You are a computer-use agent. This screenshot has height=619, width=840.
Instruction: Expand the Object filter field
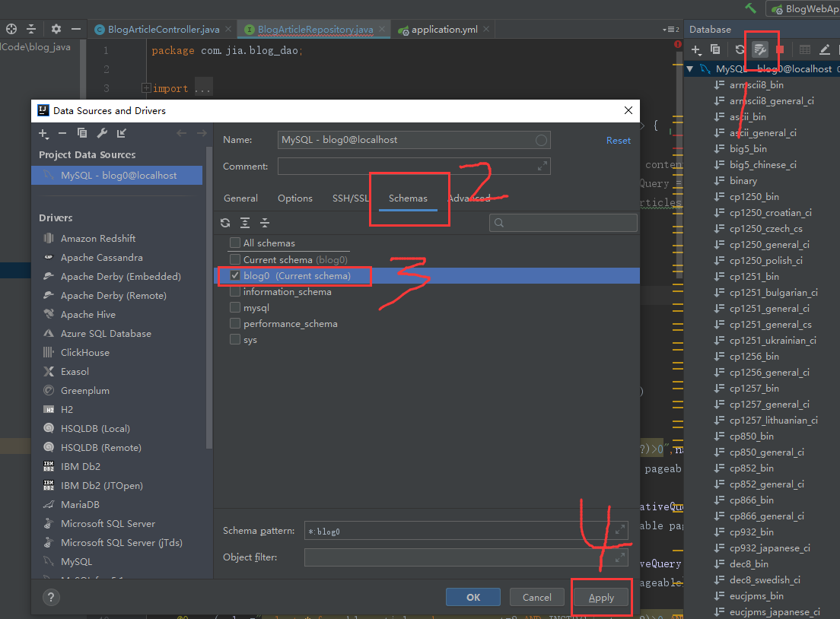pos(620,557)
